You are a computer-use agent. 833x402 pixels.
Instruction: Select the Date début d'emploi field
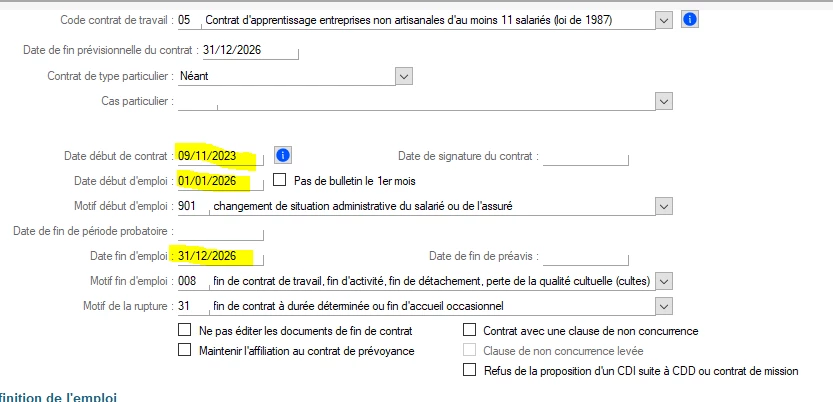point(220,181)
